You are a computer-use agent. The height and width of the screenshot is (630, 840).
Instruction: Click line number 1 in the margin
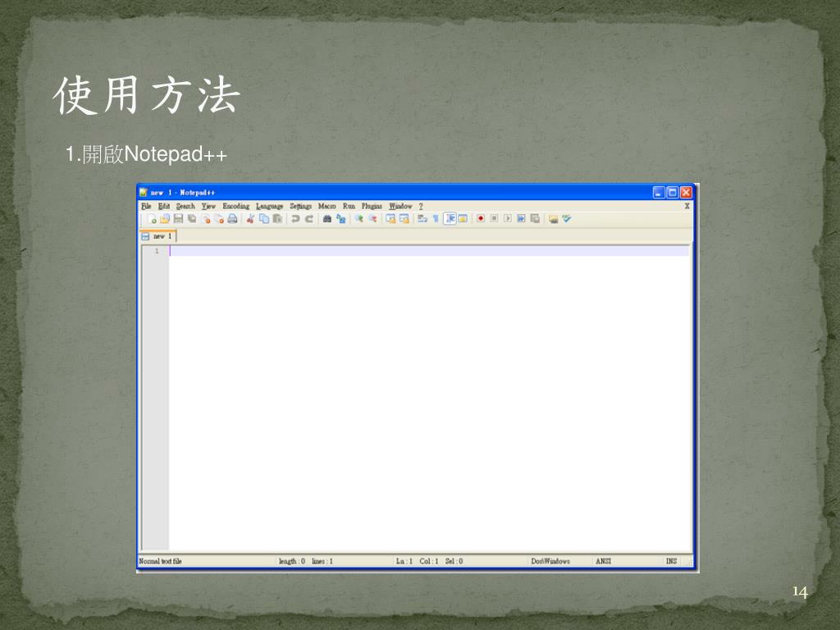(x=157, y=251)
